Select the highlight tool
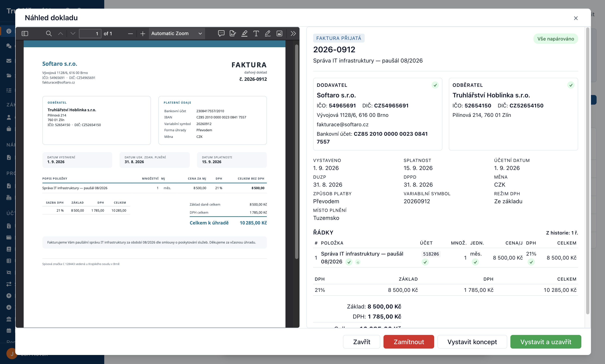This screenshot has height=364, width=605. [244, 33]
